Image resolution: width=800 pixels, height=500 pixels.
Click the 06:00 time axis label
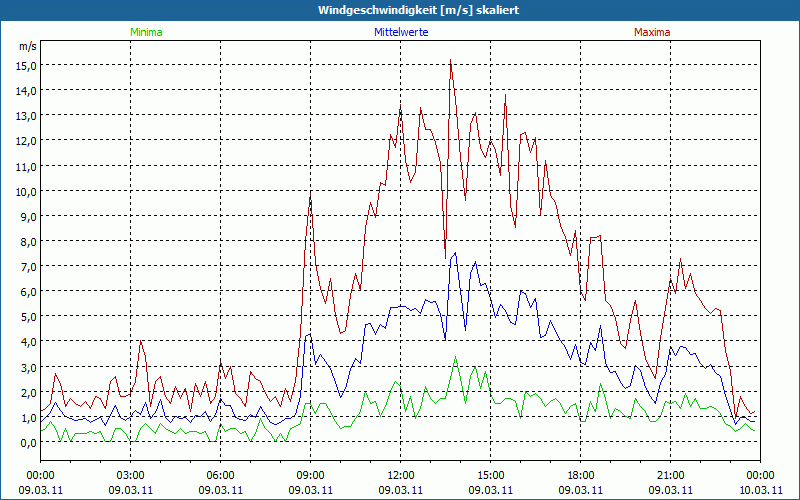click(x=220, y=476)
